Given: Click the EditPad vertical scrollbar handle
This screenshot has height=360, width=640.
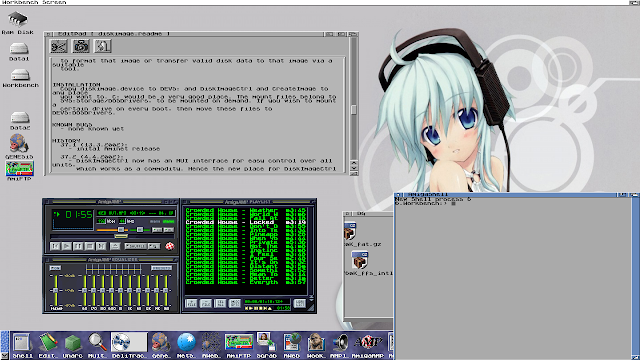Looking at the screenshot, I should point(353,110).
